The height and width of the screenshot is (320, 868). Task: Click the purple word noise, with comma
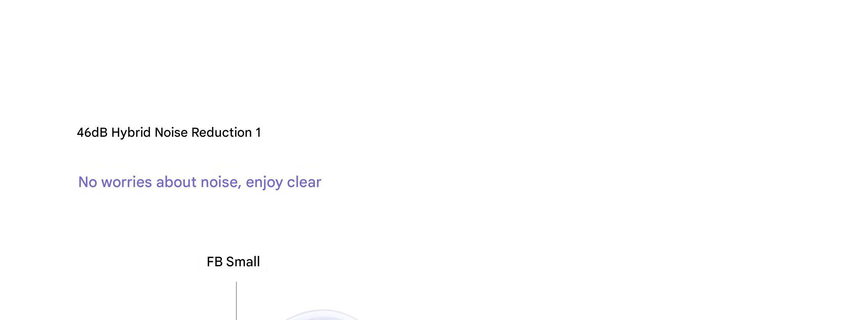point(221,182)
